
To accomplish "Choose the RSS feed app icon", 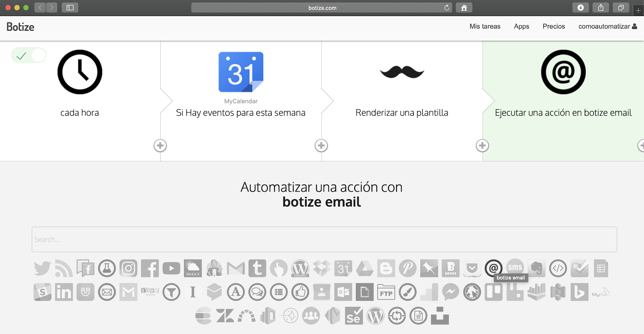I will pyautogui.click(x=64, y=268).
